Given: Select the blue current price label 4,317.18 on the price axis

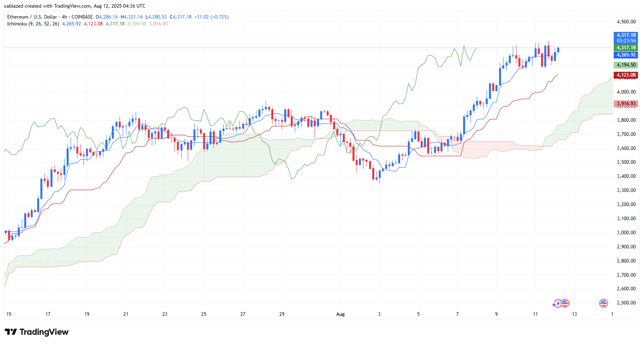Looking at the screenshot, I should point(626,35).
